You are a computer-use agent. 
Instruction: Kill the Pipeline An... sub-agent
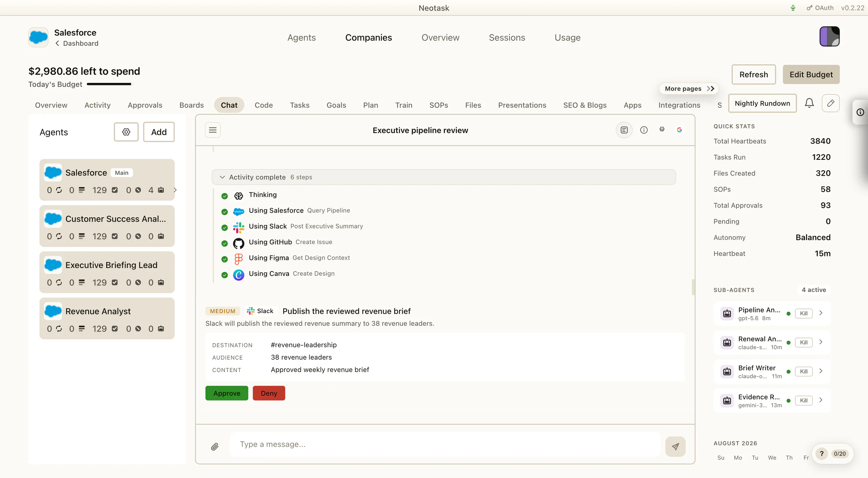pos(804,313)
